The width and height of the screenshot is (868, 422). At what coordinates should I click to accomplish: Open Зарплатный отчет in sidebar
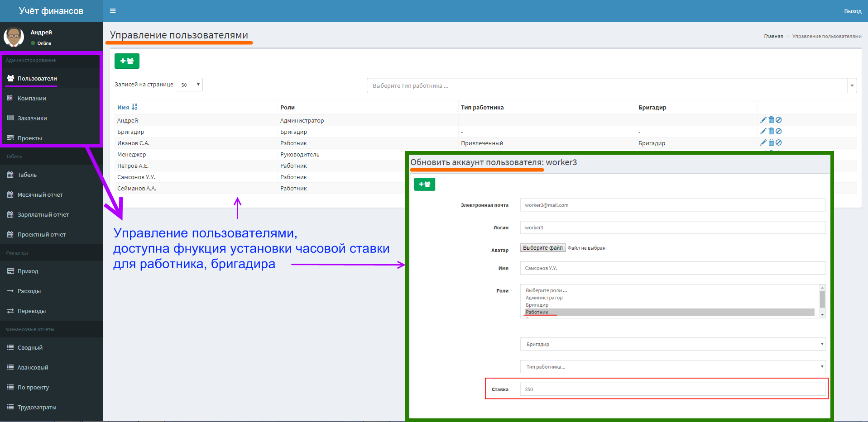[x=43, y=214]
